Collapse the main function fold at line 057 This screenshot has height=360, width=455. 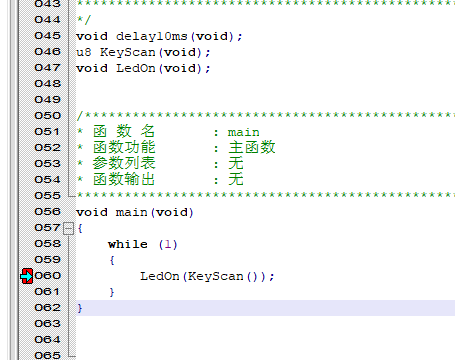click(x=68, y=229)
